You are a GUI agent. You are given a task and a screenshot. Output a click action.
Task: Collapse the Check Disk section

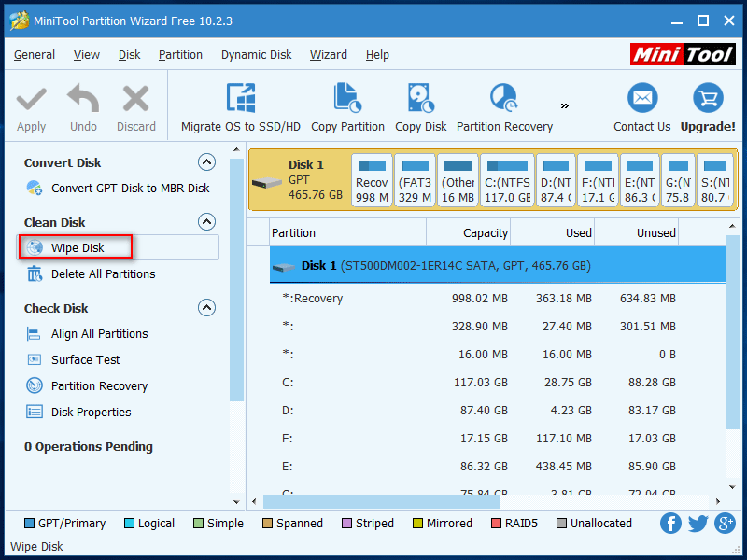tap(206, 308)
